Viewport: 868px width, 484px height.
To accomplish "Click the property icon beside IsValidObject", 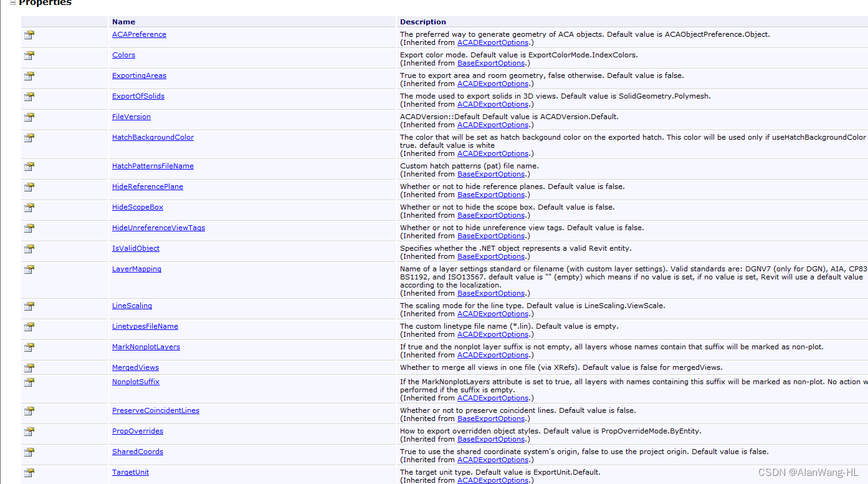I will coord(29,249).
